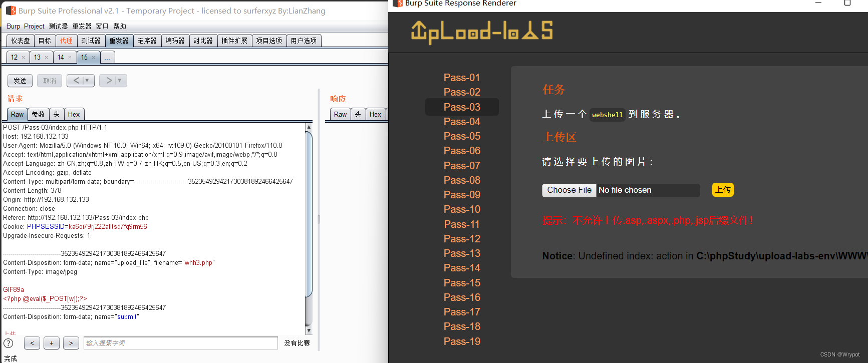Open the Pass-07 link
This screenshot has width=868, height=363.
pos(462,166)
